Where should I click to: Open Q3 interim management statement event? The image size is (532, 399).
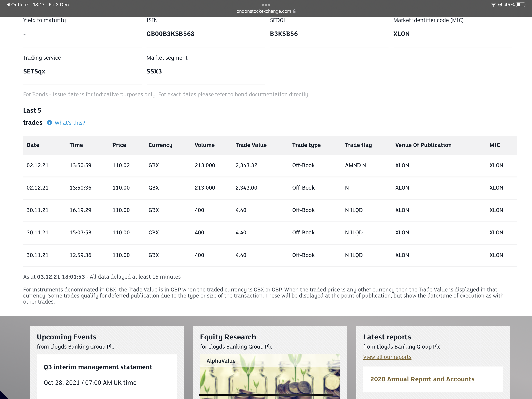pyautogui.click(x=98, y=367)
